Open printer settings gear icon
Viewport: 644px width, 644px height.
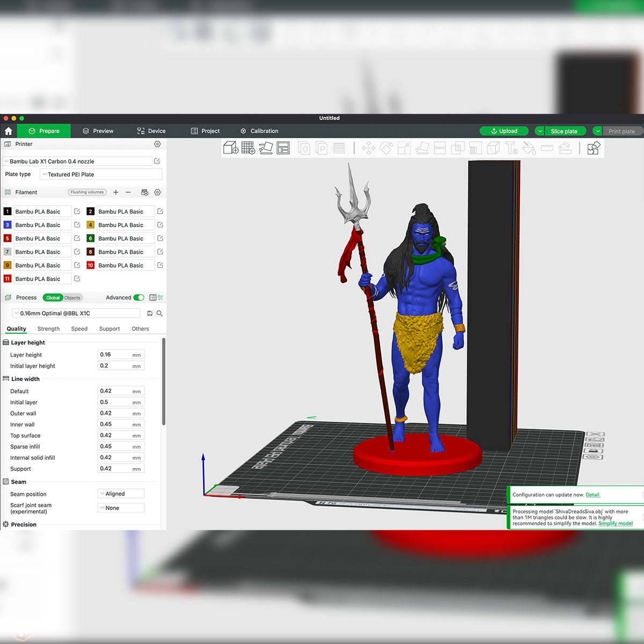pyautogui.click(x=157, y=144)
